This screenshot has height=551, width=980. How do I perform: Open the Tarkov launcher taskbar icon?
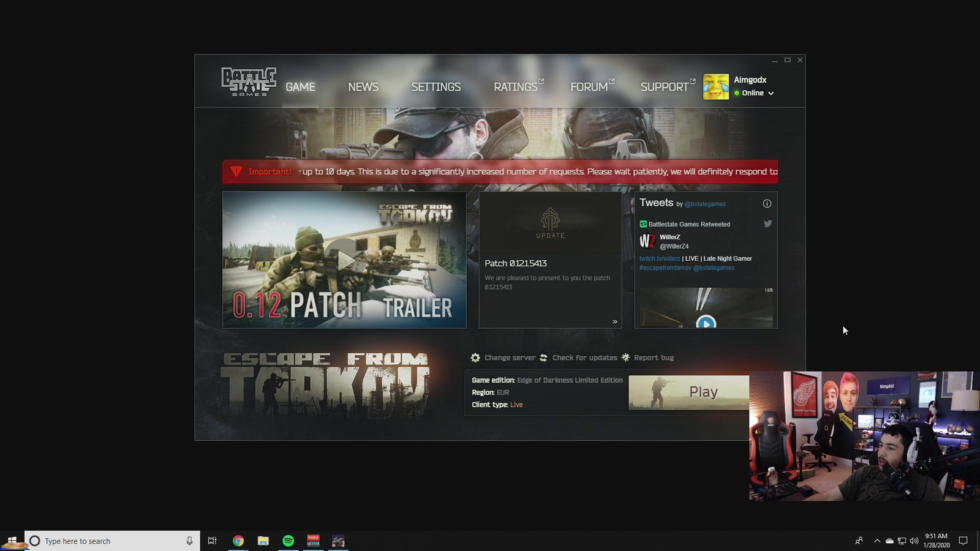point(338,541)
